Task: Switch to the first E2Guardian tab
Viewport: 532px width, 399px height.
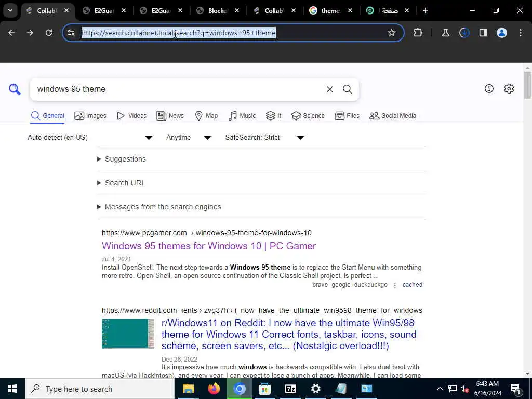Action: pyautogui.click(x=104, y=10)
